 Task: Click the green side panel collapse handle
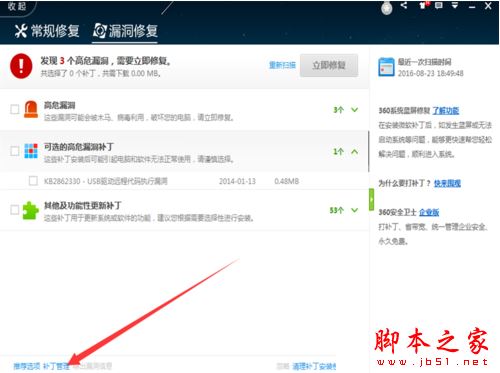click(371, 199)
